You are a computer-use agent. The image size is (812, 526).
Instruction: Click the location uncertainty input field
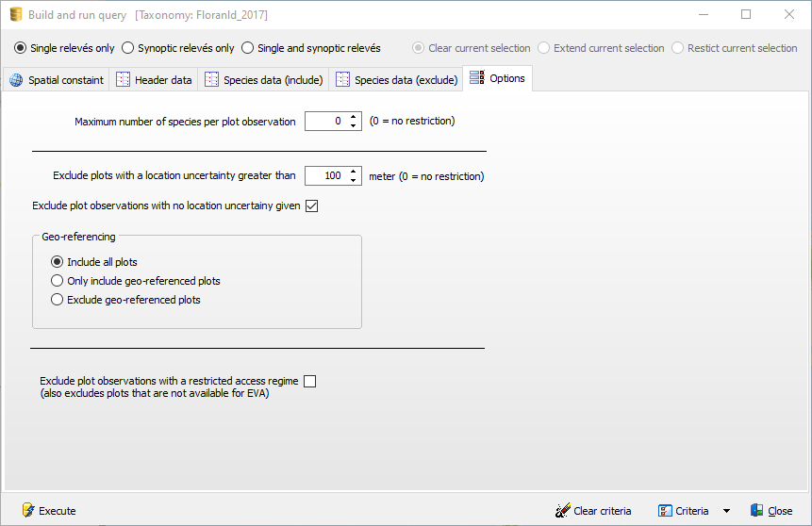(x=325, y=176)
